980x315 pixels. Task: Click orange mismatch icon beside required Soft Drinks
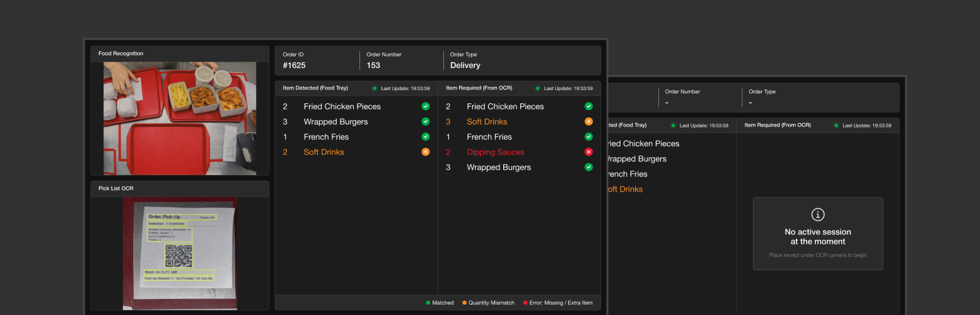588,122
